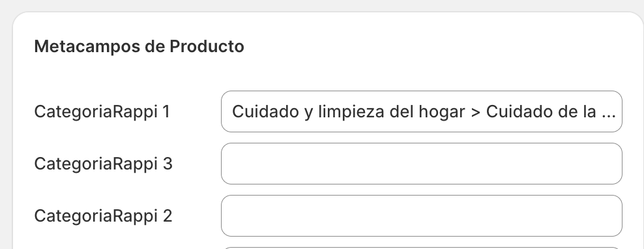Click into the empty CategoriaRappi 3 field

[421, 164]
